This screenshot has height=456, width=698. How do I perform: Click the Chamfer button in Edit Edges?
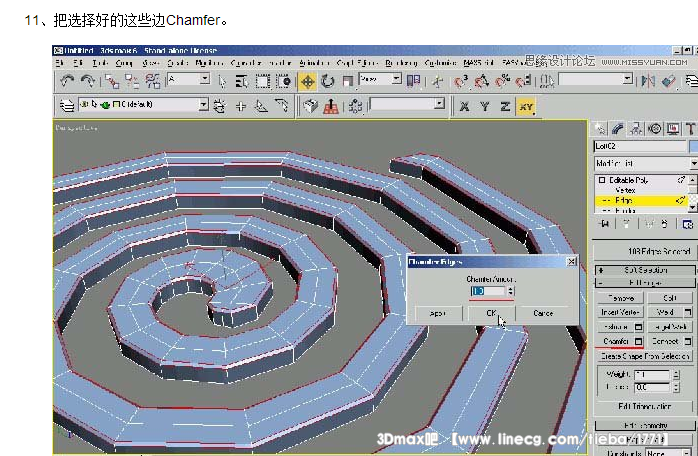tap(616, 341)
